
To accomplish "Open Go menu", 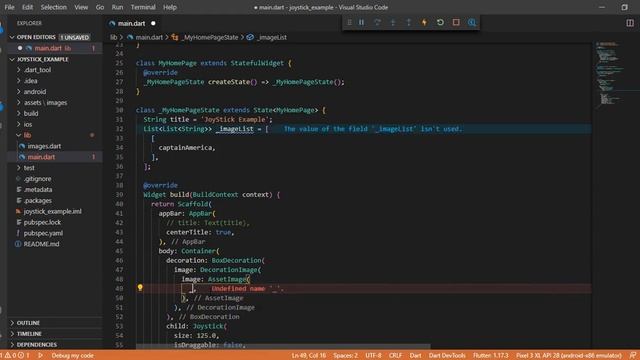I will pyautogui.click(x=100, y=7).
